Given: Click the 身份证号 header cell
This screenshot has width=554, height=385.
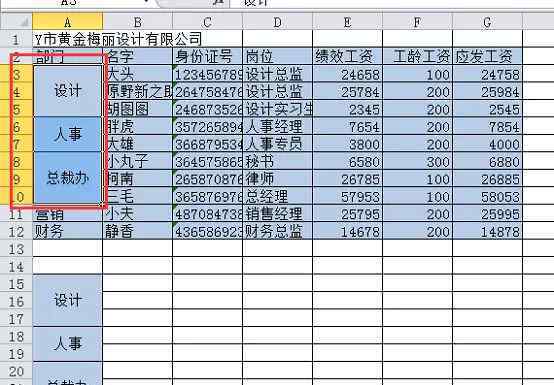Looking at the screenshot, I should coord(207,57).
